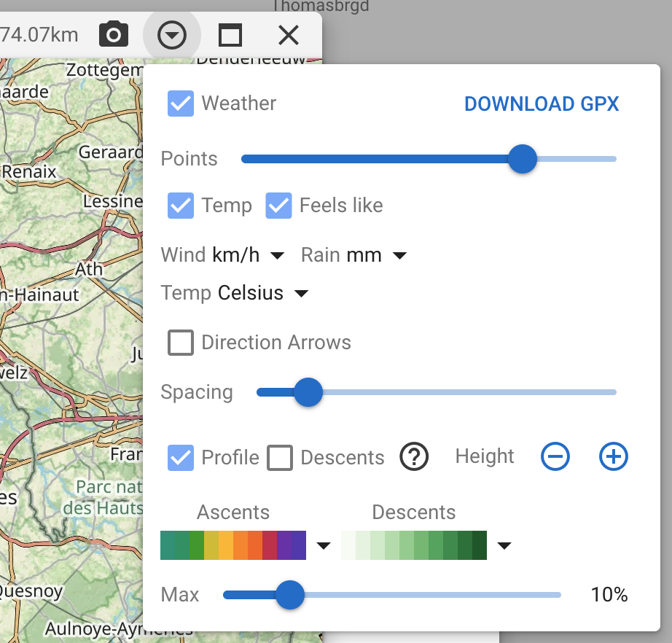Screen dimensions: 672x643
Task: Click the Points slider handle
Action: click(522, 158)
